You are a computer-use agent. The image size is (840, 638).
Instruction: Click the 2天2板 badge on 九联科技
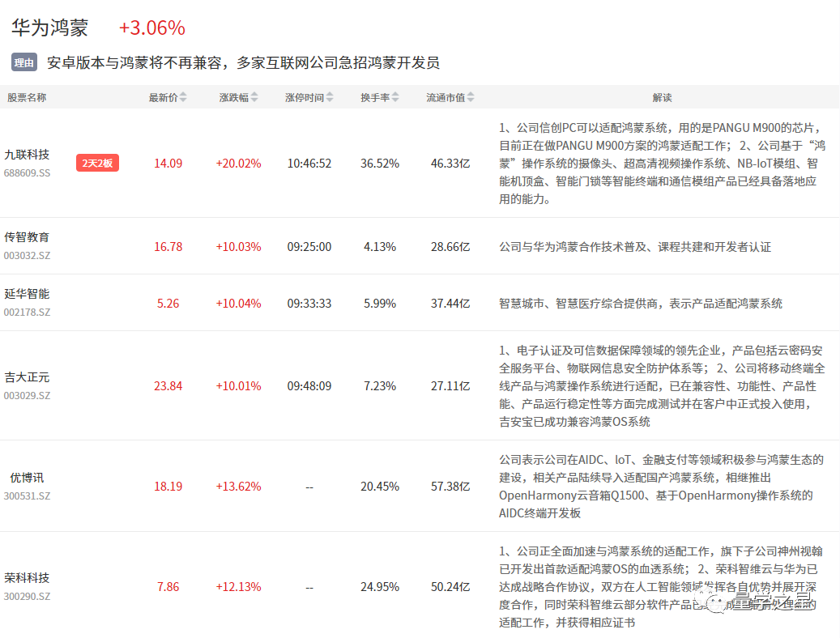tap(97, 163)
